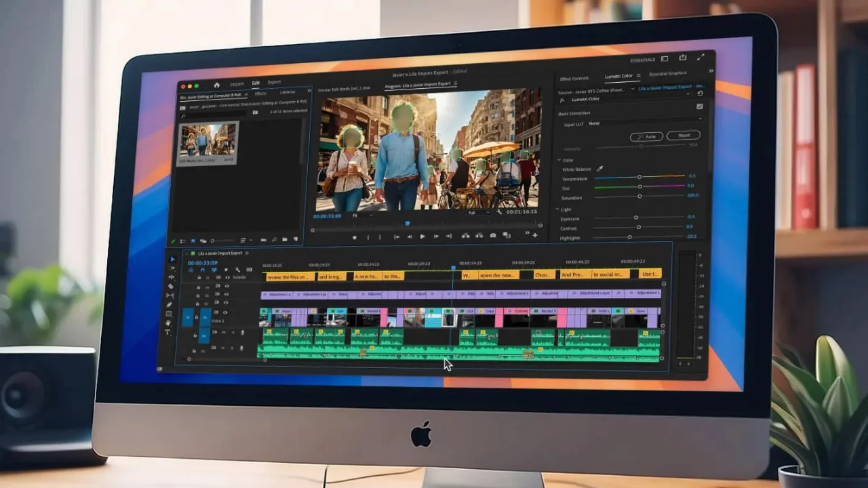The height and width of the screenshot is (488, 868).
Task: Toggle visibility of the Subtitle track
Action: [x=226, y=277]
